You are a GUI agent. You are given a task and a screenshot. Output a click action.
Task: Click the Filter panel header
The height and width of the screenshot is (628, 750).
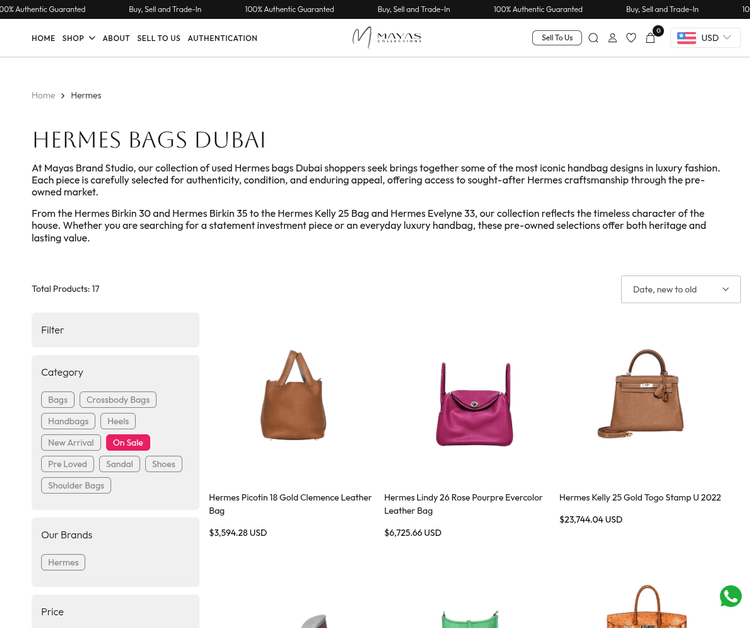point(115,330)
